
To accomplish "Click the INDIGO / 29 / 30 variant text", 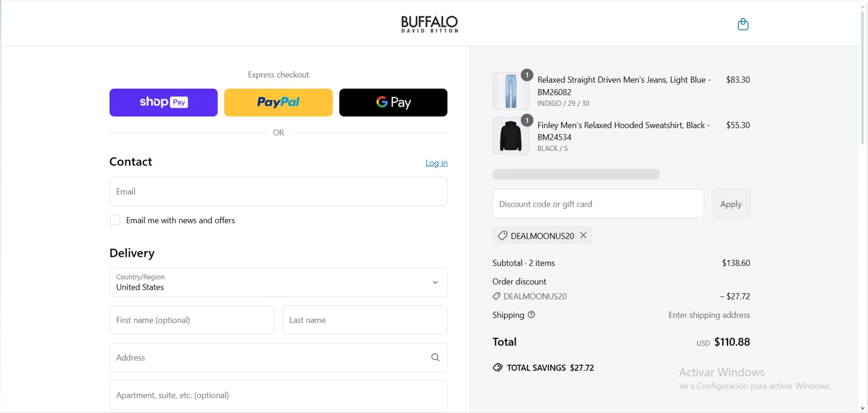I will pos(564,104).
